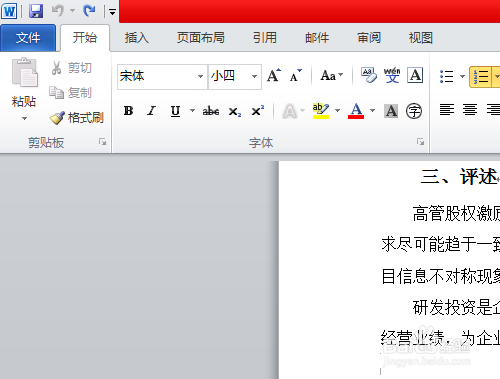This screenshot has width=500, height=379.
Task: Redo the last action
Action: tap(89, 11)
